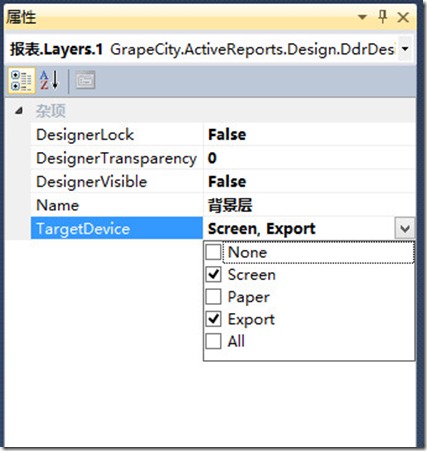Click the DesignerLock value False
Image resolution: width=427 pixels, height=451 pixels.
point(227,135)
